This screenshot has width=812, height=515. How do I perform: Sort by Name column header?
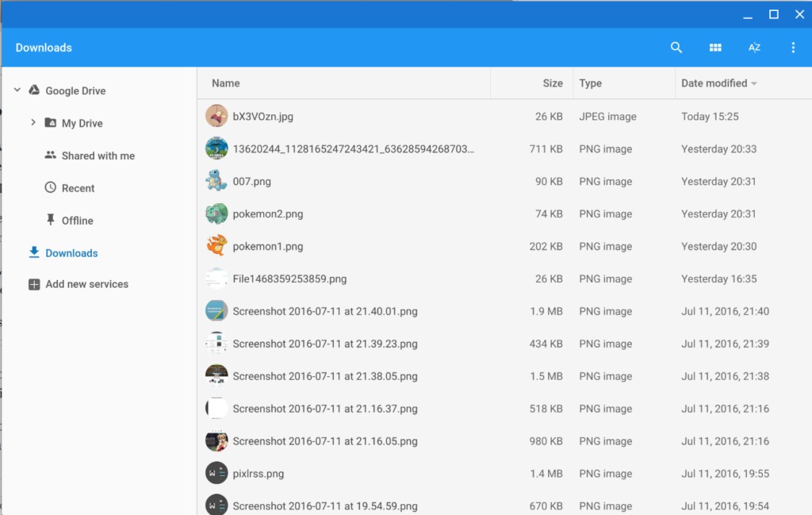point(226,83)
